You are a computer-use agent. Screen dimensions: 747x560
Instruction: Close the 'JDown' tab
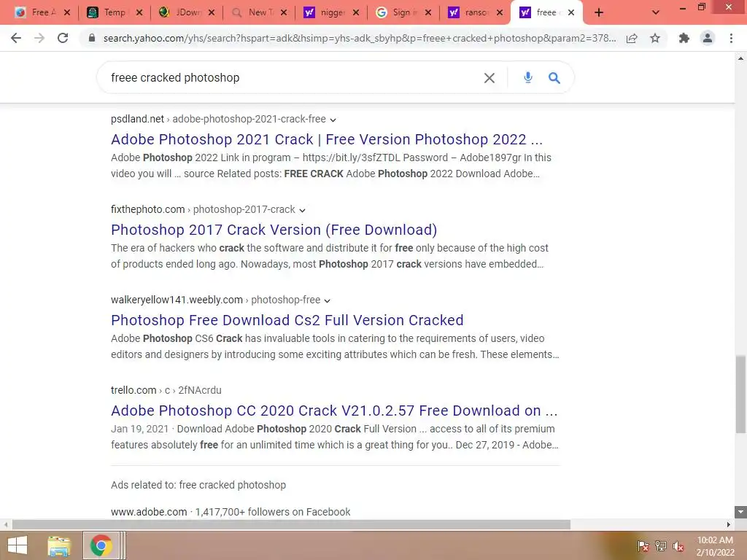click(x=212, y=12)
